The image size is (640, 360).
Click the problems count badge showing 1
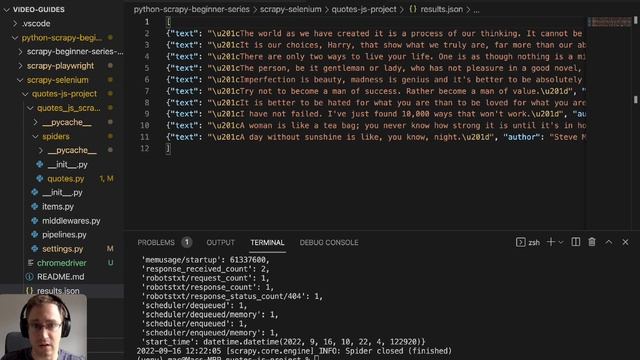[x=187, y=242]
